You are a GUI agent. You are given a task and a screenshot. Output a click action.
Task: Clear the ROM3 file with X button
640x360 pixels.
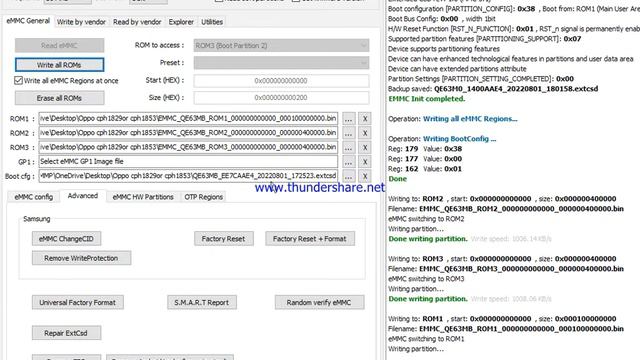click(x=365, y=147)
